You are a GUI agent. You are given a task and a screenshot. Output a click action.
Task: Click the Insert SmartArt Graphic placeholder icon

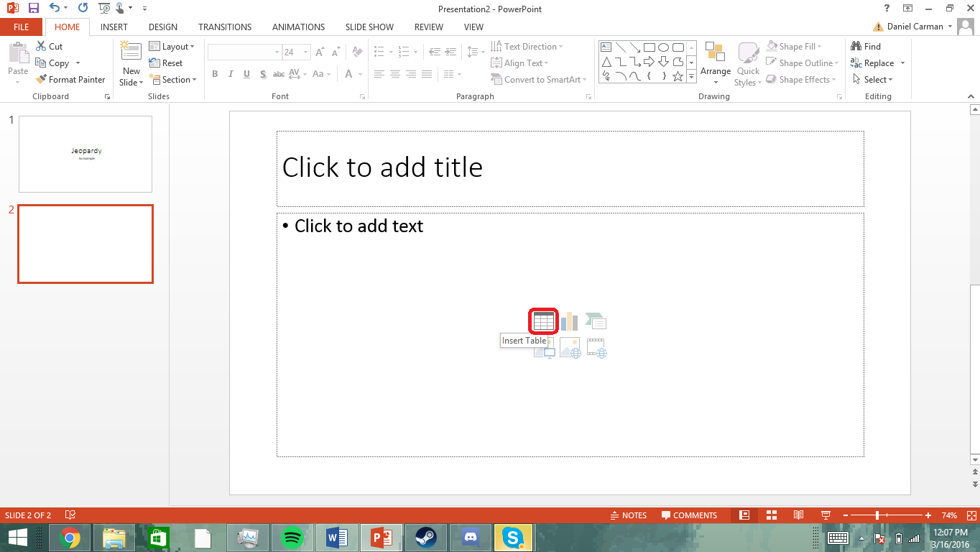pyautogui.click(x=596, y=321)
